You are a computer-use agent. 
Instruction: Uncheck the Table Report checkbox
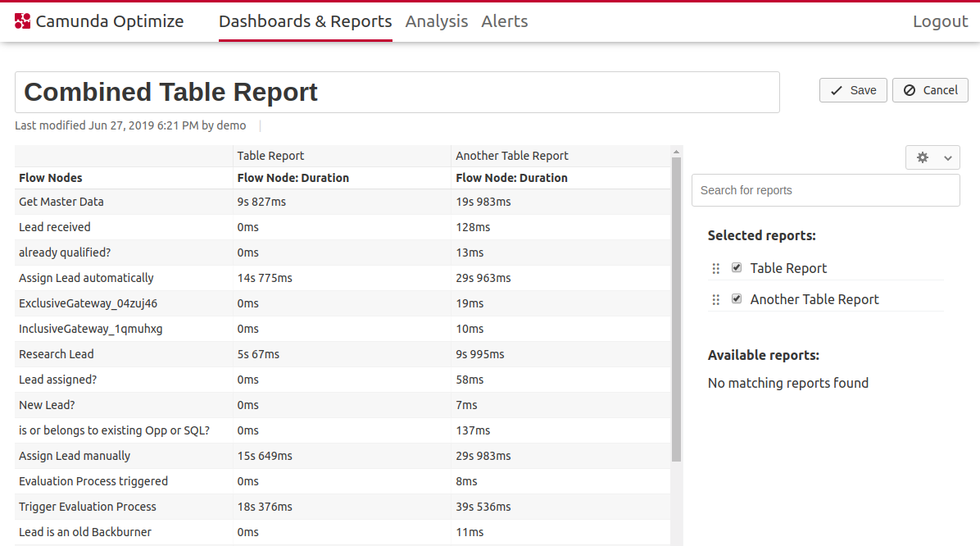(x=737, y=268)
